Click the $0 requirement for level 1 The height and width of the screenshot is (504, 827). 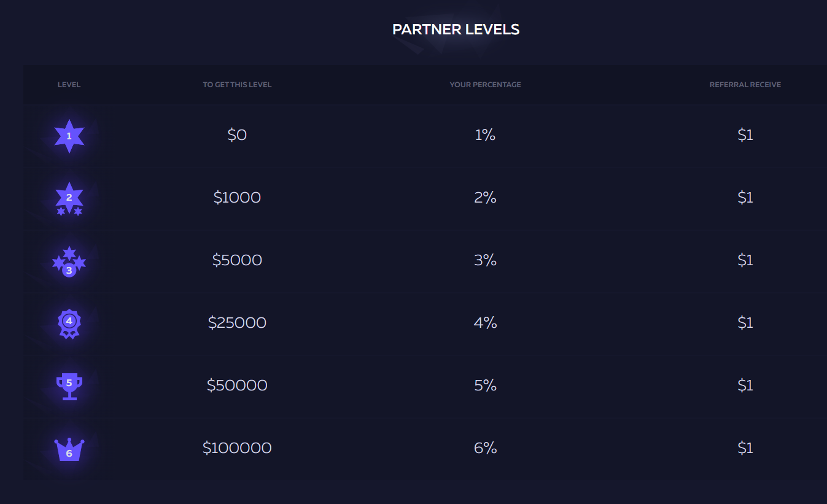point(237,135)
